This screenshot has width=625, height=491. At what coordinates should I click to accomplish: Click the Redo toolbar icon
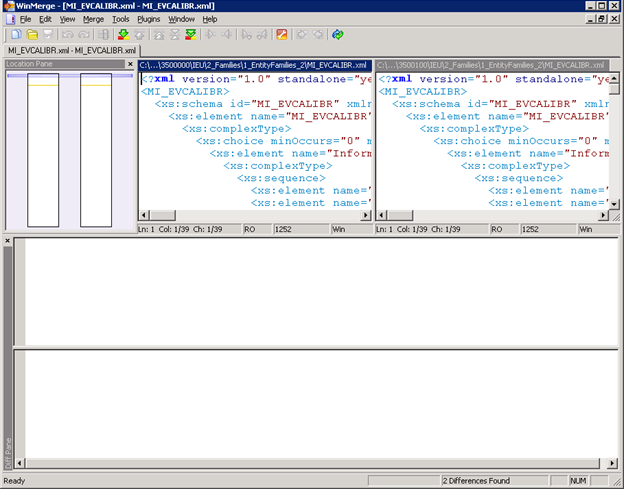pyautogui.click(x=84, y=35)
